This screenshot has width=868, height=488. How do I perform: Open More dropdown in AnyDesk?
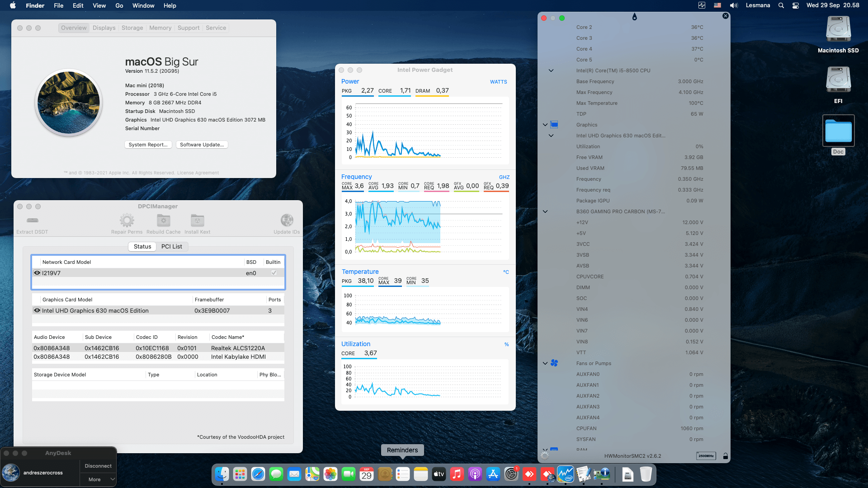click(x=98, y=479)
